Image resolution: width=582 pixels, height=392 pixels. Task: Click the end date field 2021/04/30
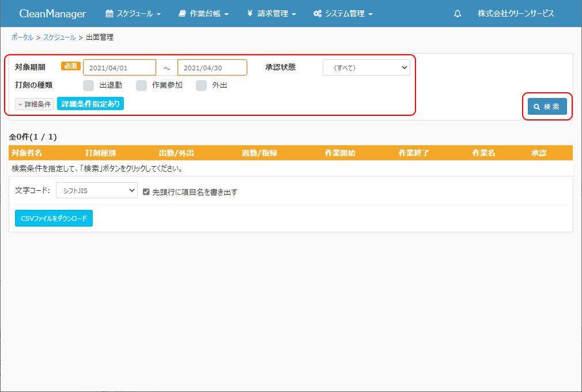[x=212, y=68]
